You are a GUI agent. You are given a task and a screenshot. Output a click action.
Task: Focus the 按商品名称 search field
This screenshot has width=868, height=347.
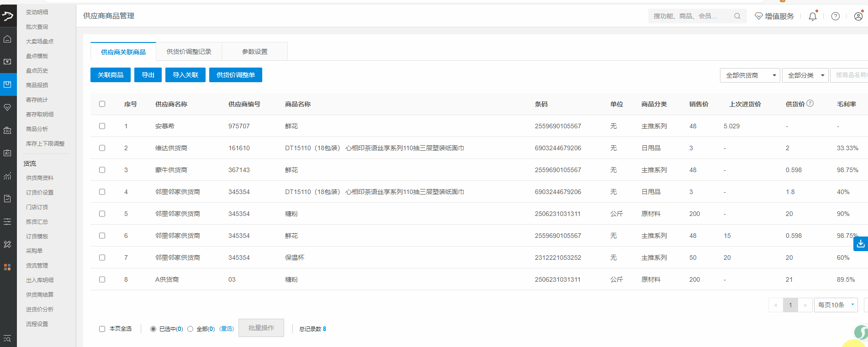point(849,75)
